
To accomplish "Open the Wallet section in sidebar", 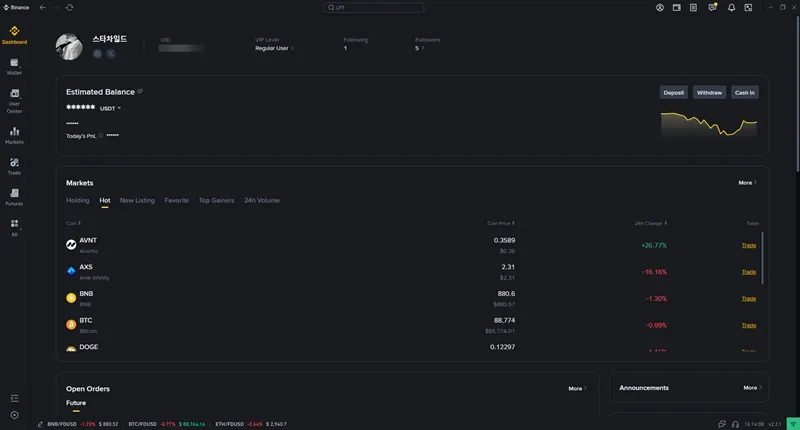I will click(14, 66).
